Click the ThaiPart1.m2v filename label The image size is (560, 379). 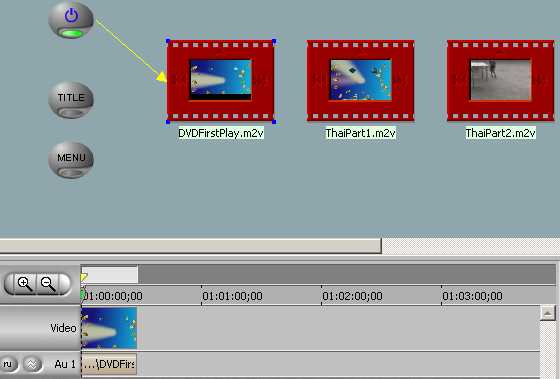pos(360,133)
